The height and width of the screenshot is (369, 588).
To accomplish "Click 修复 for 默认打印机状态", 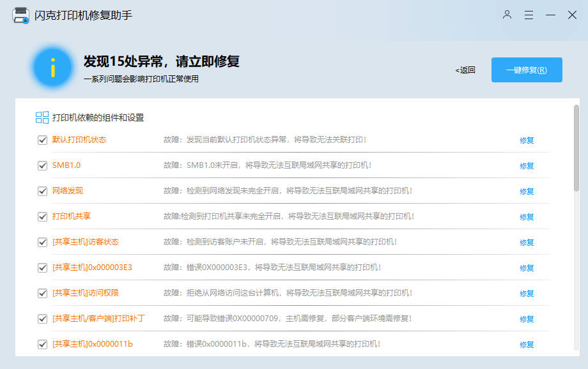I will click(527, 139).
